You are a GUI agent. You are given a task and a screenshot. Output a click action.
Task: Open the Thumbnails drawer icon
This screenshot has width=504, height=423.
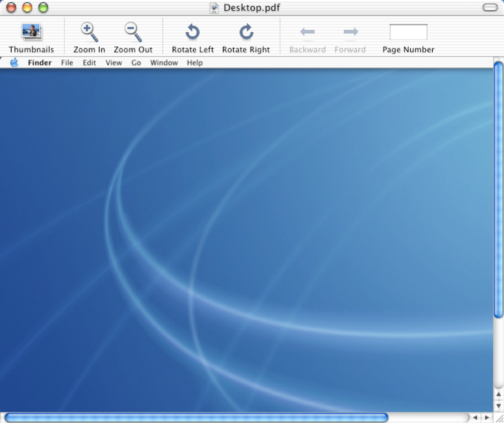(x=31, y=32)
